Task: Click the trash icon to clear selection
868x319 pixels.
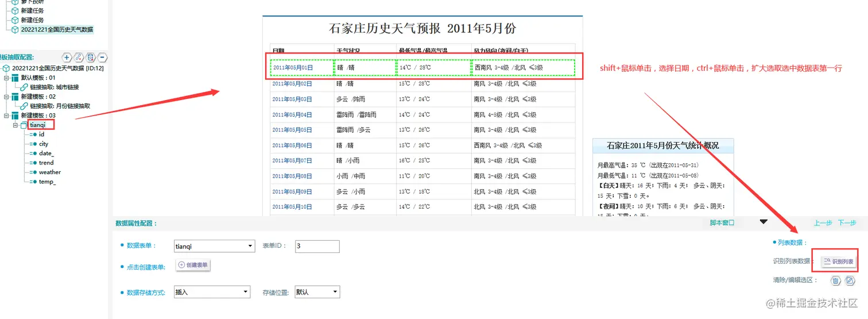Action: (x=836, y=281)
